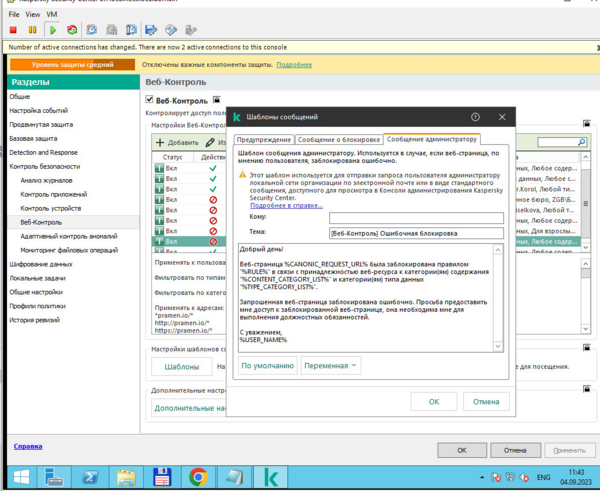
Task: Click the green play VM button
Action: click(52, 30)
